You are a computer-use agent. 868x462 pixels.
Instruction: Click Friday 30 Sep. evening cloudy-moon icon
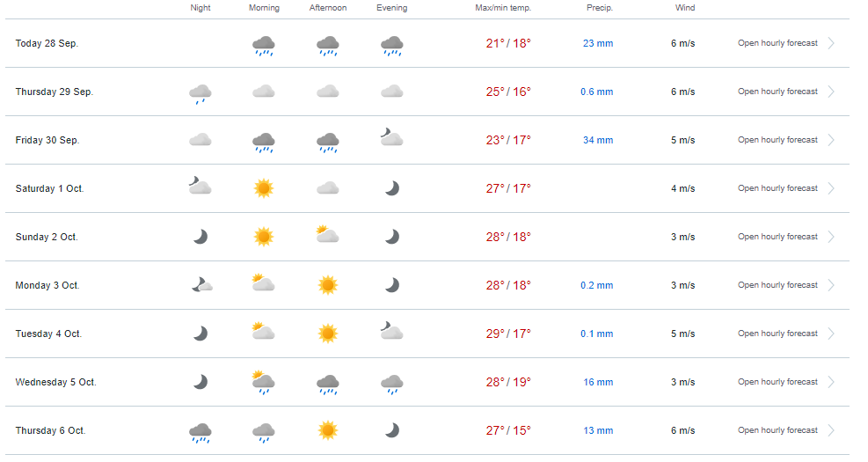pyautogui.click(x=391, y=136)
